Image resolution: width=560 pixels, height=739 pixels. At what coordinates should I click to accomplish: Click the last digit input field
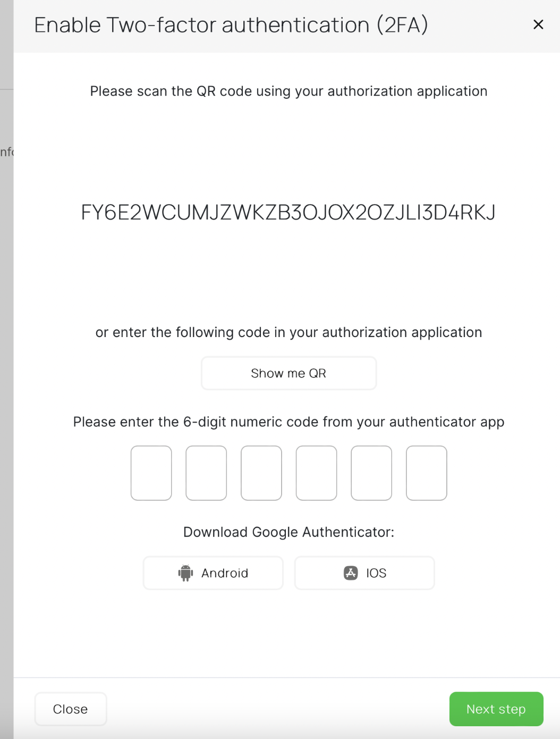(x=427, y=473)
